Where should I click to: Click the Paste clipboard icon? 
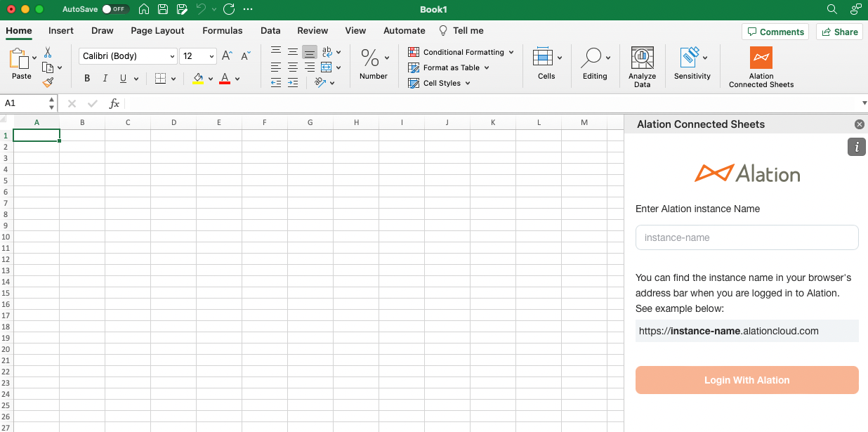[19, 58]
